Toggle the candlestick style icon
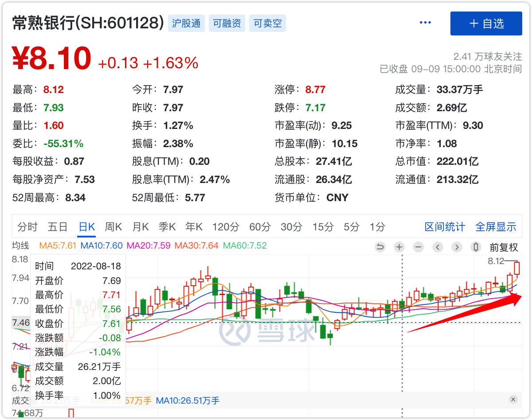Screen dimensions: 532x420 tap(476, 247)
